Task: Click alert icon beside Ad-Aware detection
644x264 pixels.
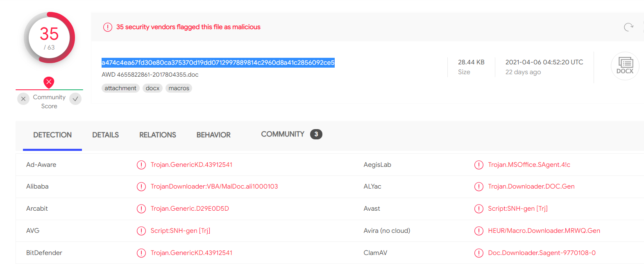Action: click(141, 165)
